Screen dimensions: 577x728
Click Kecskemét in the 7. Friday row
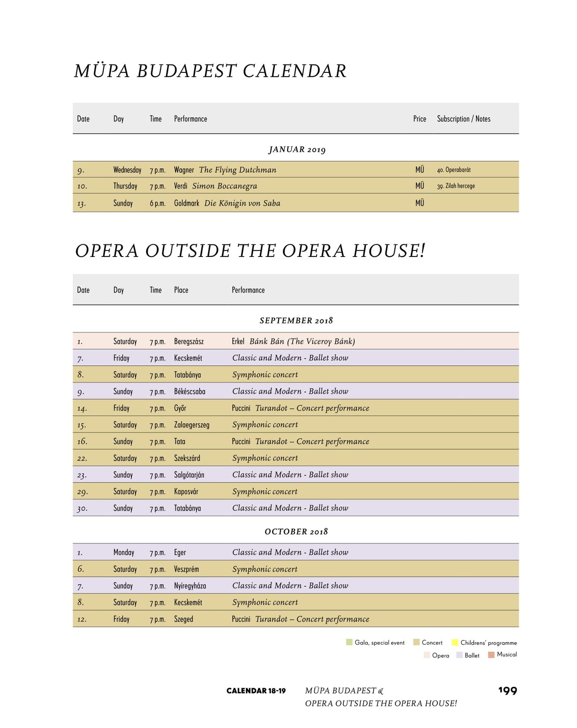188,358
